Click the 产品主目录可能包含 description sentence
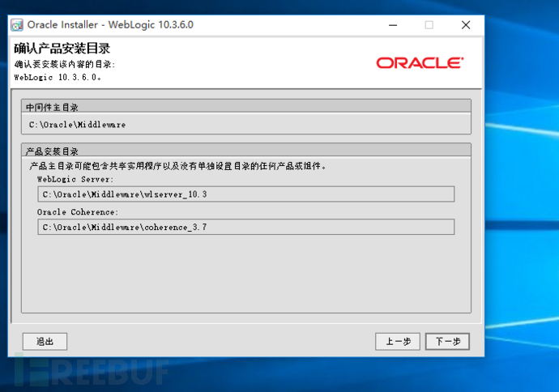559x392 pixels. [178, 166]
